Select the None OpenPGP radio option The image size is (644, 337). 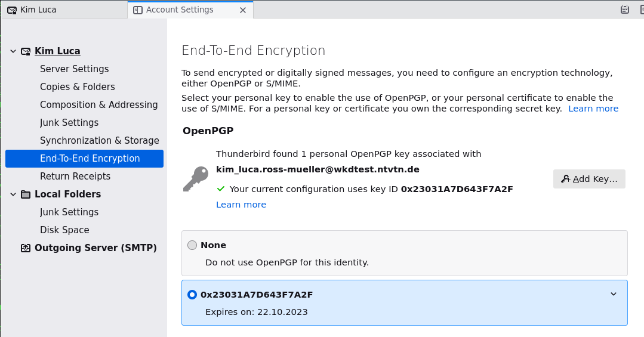[x=192, y=245]
